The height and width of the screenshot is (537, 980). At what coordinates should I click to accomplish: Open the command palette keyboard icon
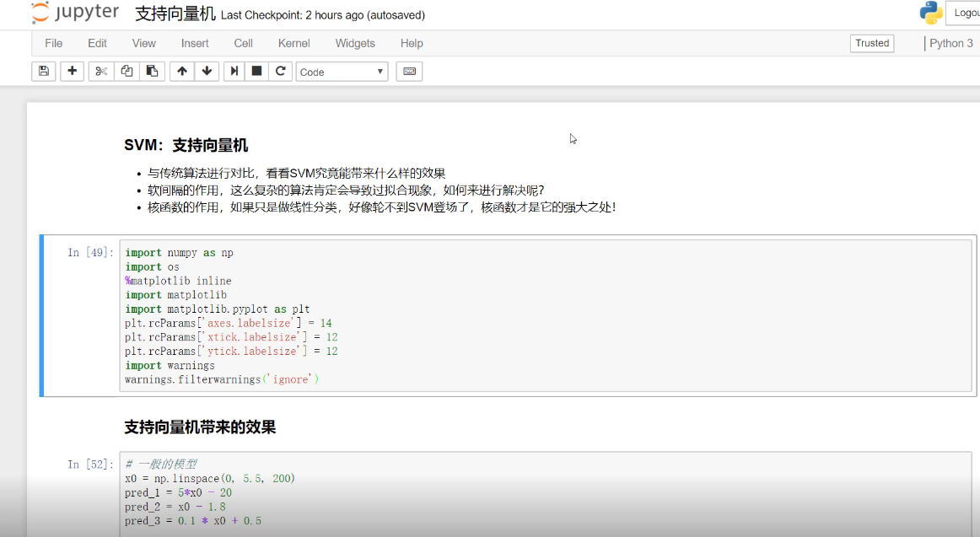pos(409,72)
